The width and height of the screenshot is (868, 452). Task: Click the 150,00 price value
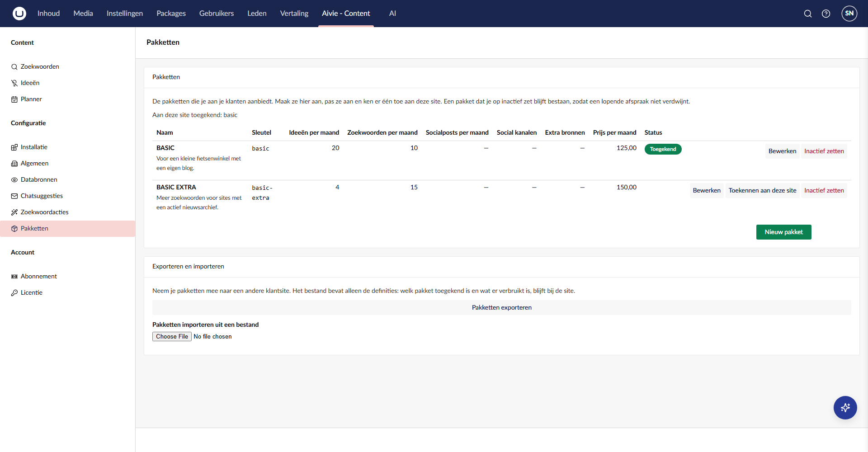626,188
